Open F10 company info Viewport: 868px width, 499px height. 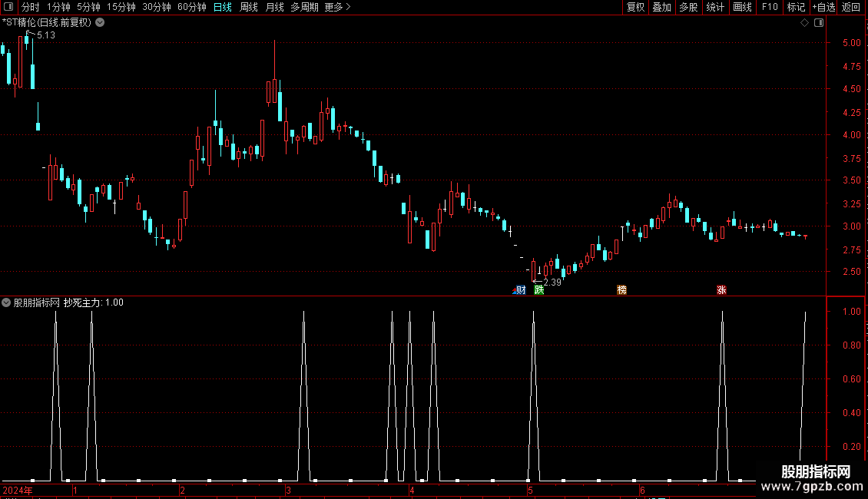click(x=770, y=7)
